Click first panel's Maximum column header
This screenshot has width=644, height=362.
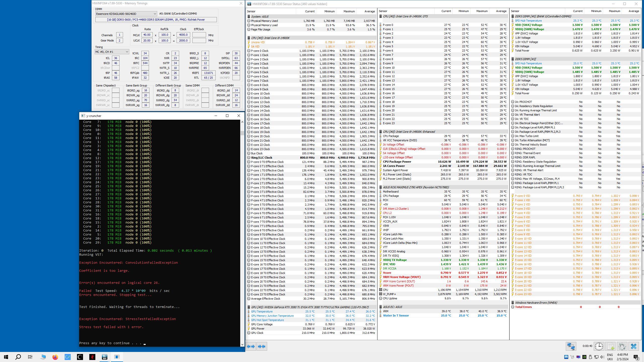coord(346,11)
